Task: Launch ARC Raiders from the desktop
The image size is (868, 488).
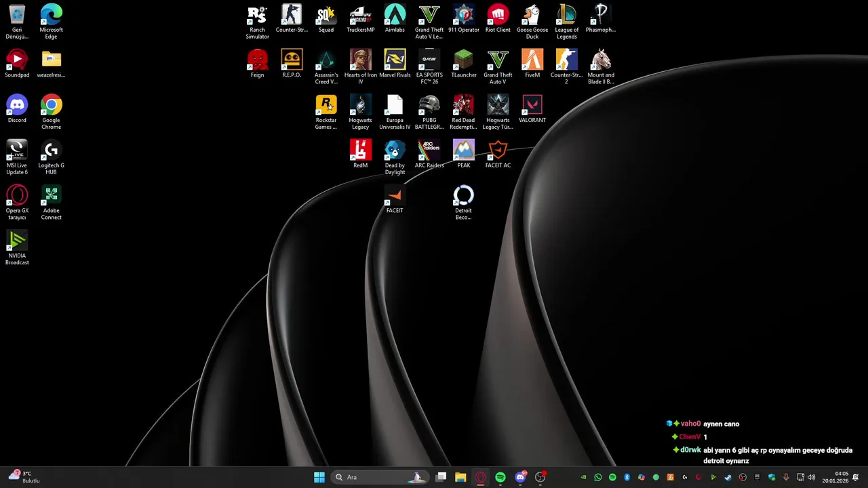Action: (429, 155)
